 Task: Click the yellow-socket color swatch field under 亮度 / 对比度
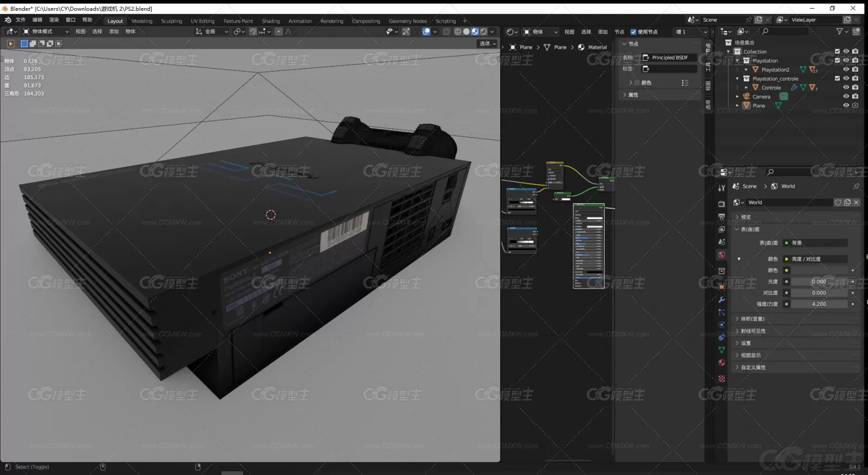click(819, 270)
